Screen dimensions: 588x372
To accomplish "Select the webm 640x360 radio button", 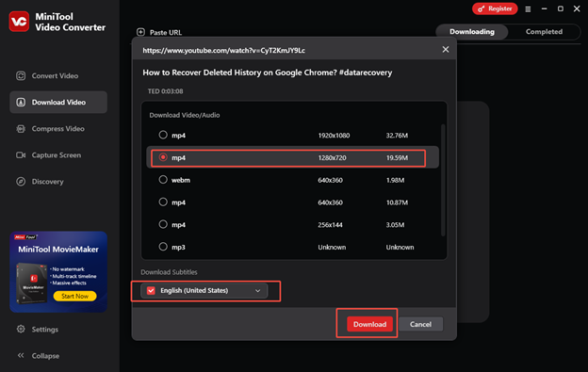I will click(163, 180).
